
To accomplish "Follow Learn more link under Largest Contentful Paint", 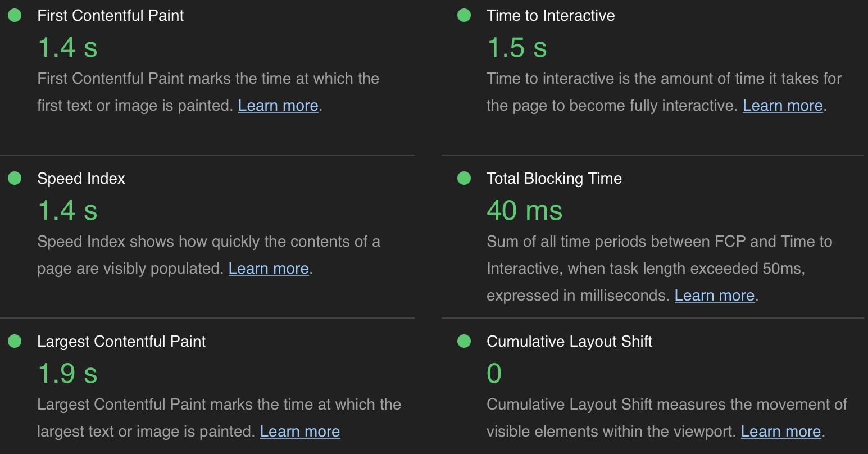I will click(x=300, y=432).
